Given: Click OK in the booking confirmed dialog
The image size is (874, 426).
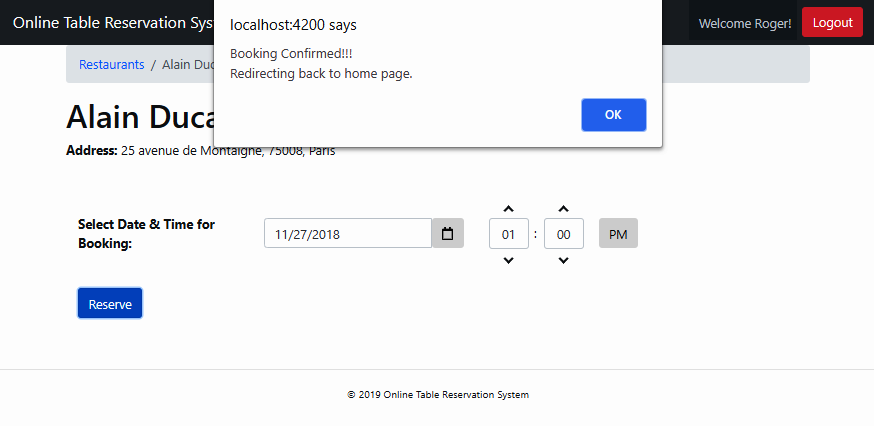Looking at the screenshot, I should [613, 115].
